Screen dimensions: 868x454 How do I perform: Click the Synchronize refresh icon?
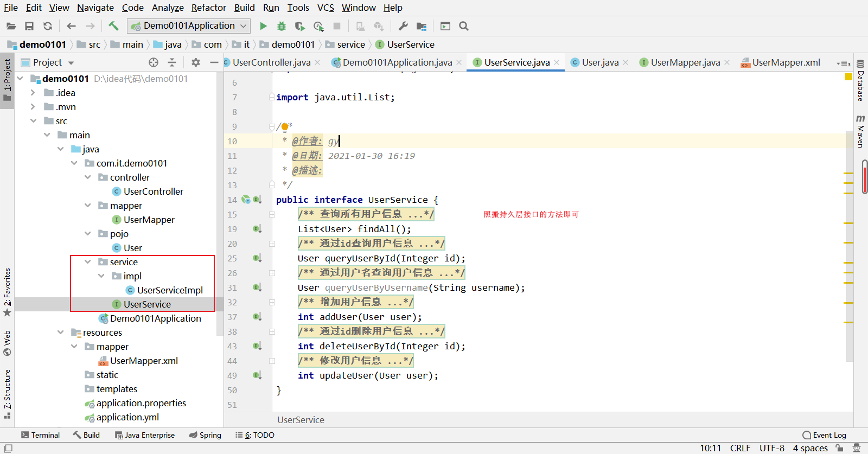pyautogui.click(x=48, y=26)
